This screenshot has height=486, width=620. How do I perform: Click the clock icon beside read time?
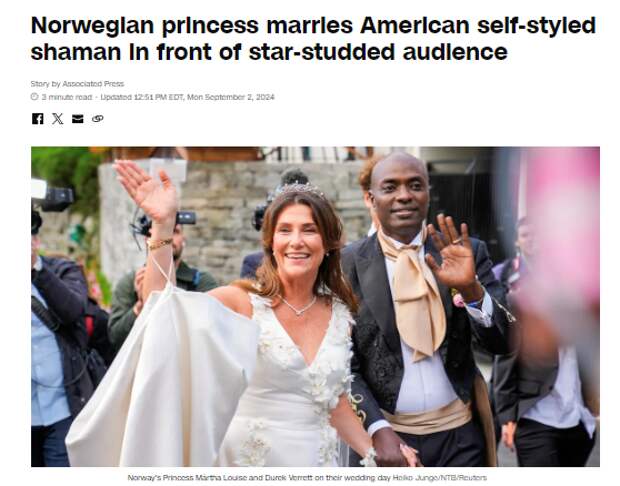tap(34, 96)
